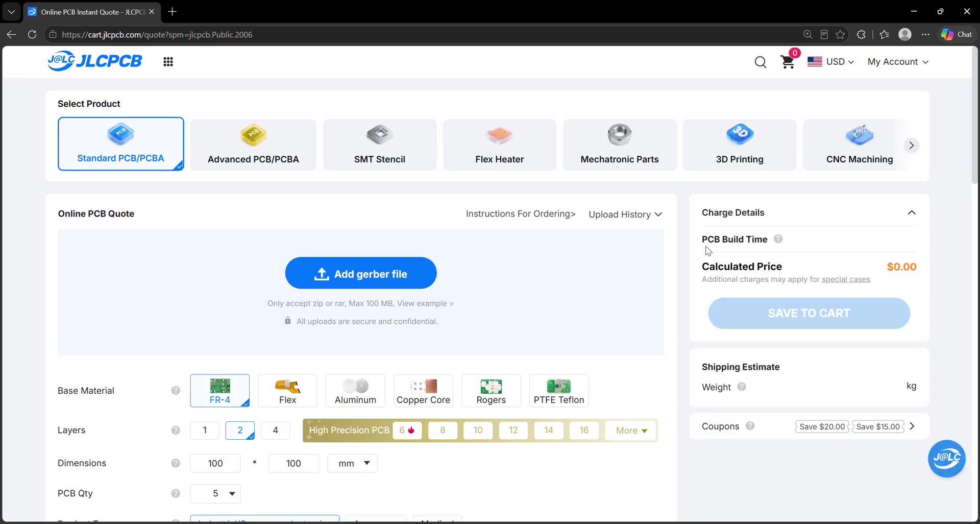980x524 pixels.
Task: Click the Save $20.00 coupon
Action: coord(822,426)
